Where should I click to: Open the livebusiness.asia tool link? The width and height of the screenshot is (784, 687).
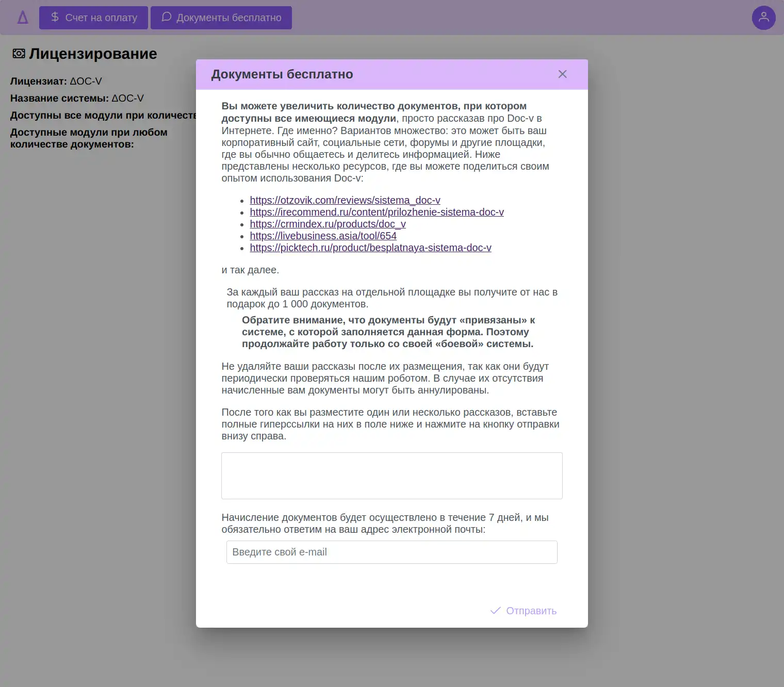(x=323, y=236)
